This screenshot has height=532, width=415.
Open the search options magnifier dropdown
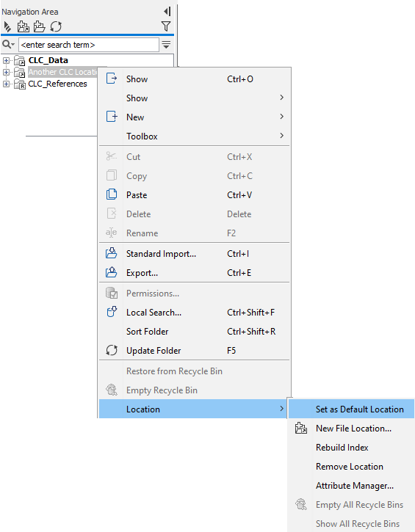tap(8, 45)
